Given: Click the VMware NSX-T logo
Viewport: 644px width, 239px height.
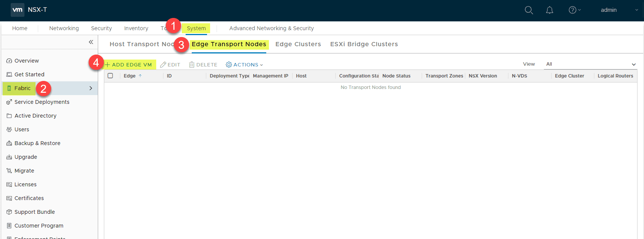Looking at the screenshot, I should tap(18, 10).
